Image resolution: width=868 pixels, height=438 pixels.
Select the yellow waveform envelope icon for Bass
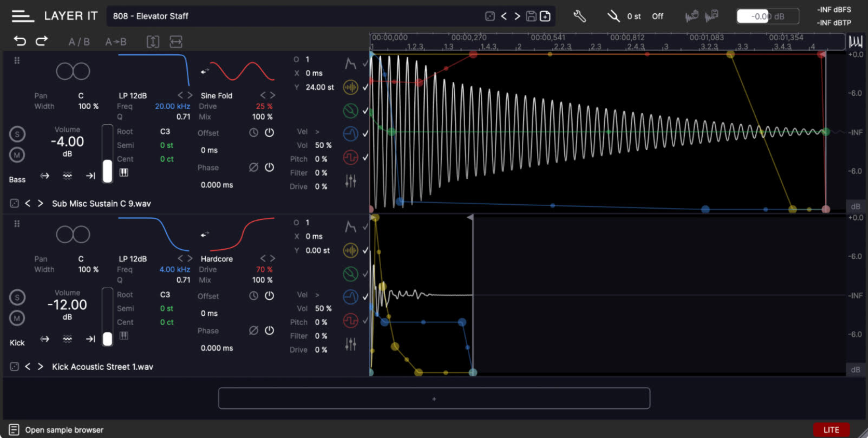tap(351, 87)
